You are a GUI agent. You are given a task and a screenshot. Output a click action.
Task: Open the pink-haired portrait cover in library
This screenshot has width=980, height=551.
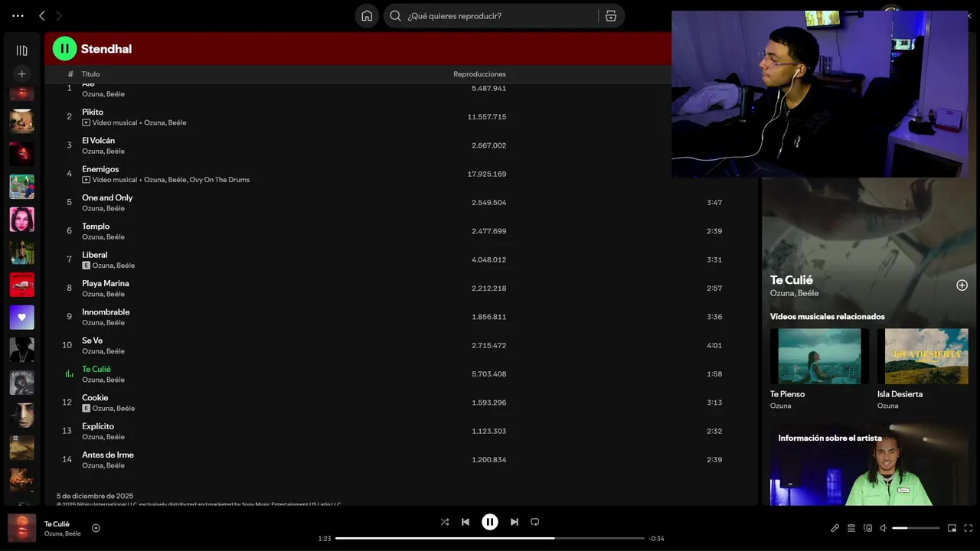(x=21, y=220)
